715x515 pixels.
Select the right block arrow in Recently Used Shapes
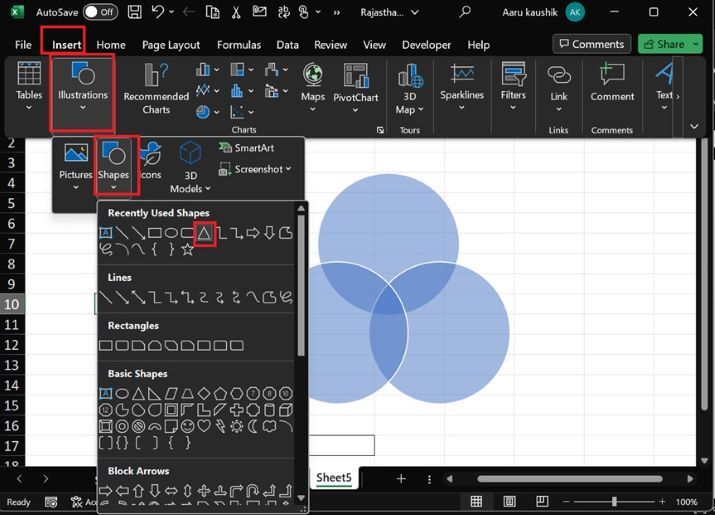pos(253,234)
